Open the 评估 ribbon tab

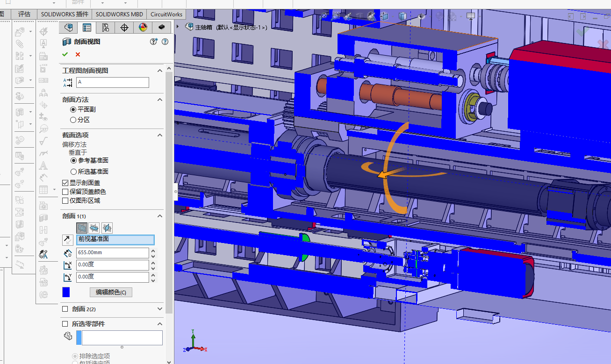pyautogui.click(x=24, y=14)
